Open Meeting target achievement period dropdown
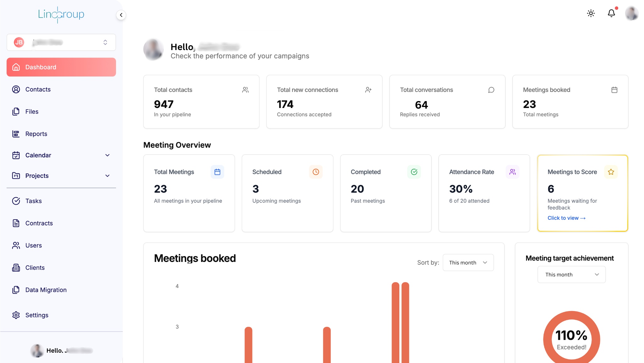 coord(571,275)
